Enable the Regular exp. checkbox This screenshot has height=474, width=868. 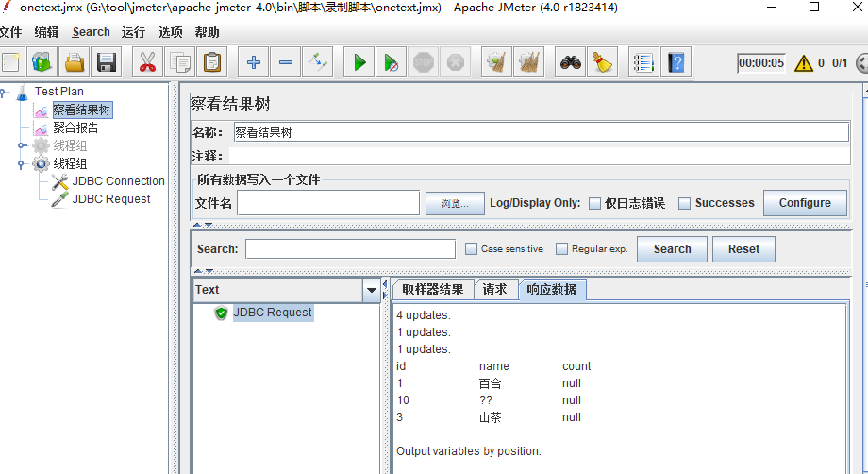coord(561,249)
